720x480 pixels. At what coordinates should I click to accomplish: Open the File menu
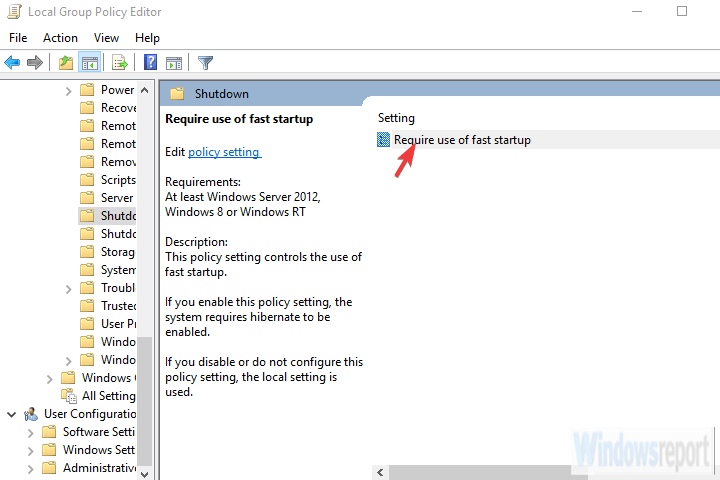tap(18, 38)
